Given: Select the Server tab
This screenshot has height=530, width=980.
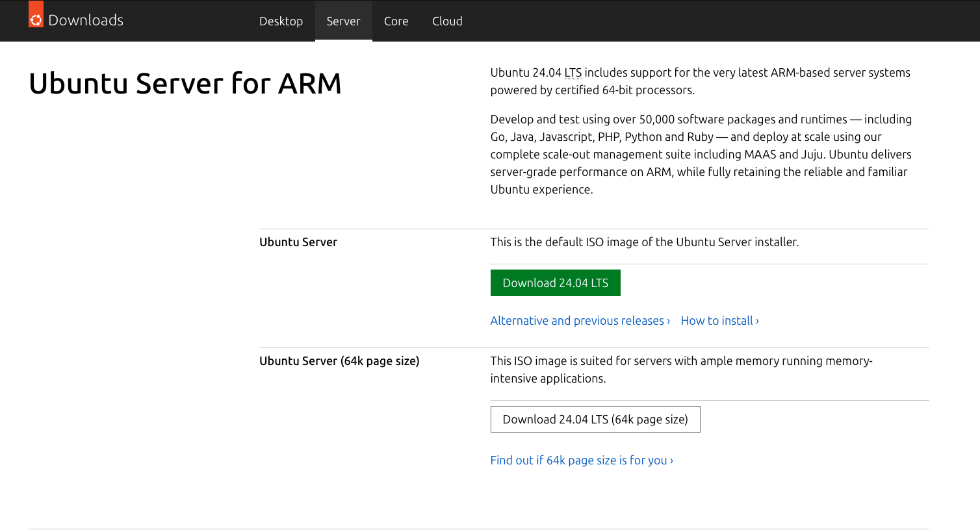Looking at the screenshot, I should (x=343, y=21).
